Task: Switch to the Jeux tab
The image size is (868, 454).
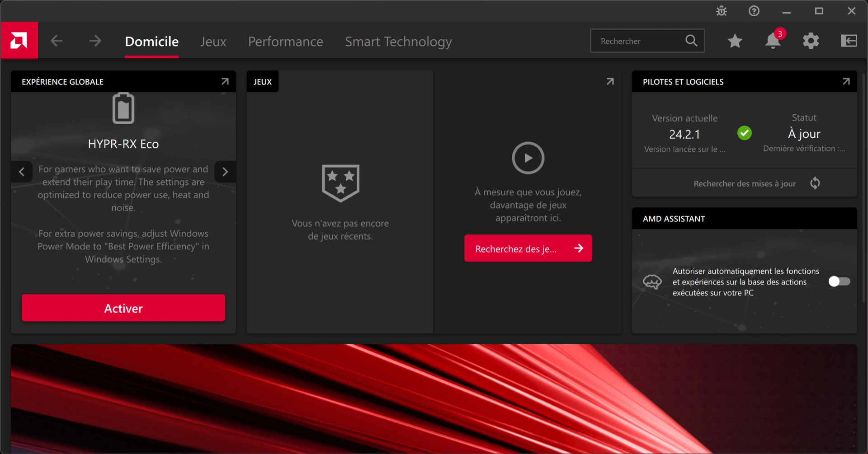Action: pos(213,42)
